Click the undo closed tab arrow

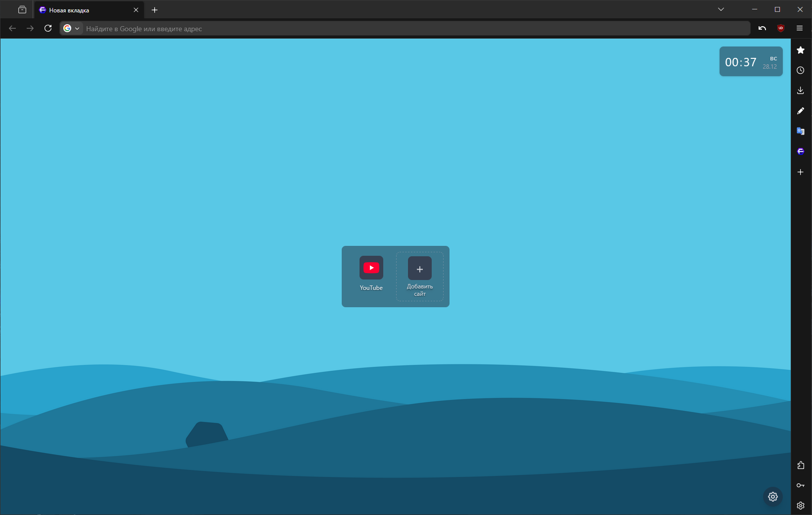click(x=762, y=28)
